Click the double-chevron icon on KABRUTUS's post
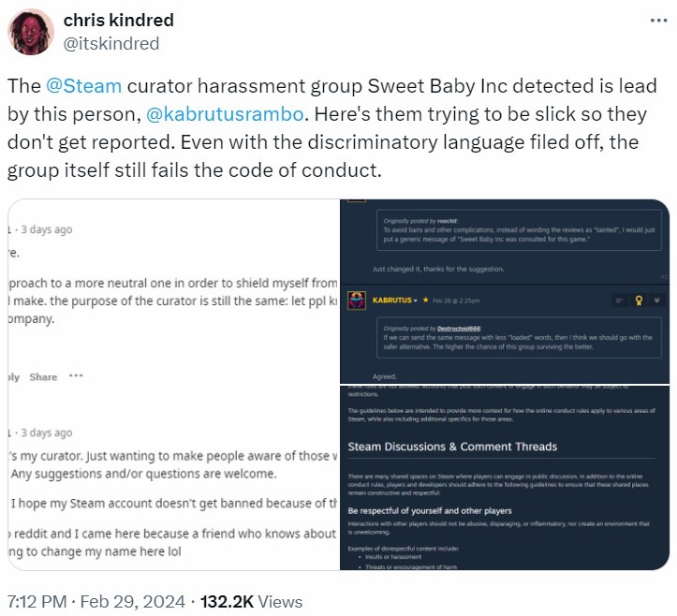677x616 pixels. (x=659, y=301)
